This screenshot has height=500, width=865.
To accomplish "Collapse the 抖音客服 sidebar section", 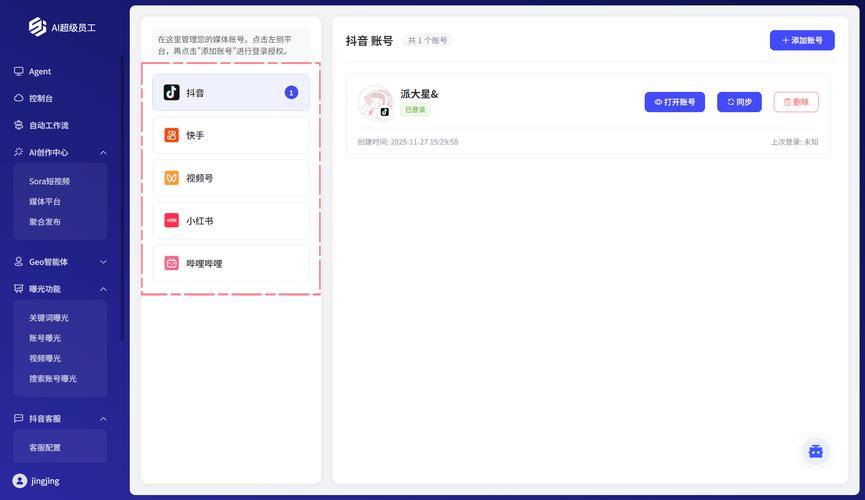I will 104,419.
